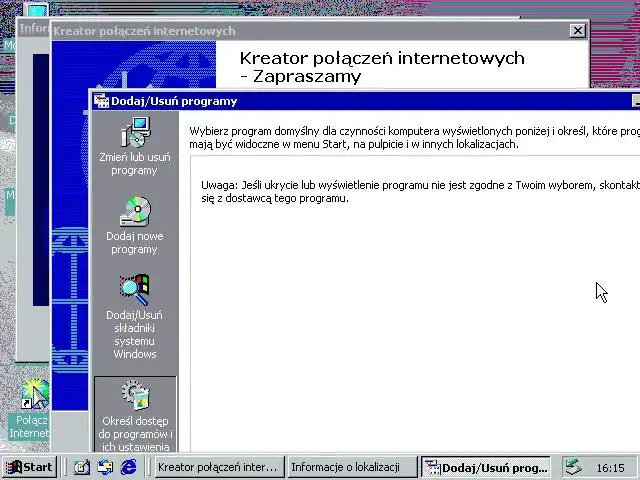Click Dodaj/Usuń programy title bar icon

[101, 100]
